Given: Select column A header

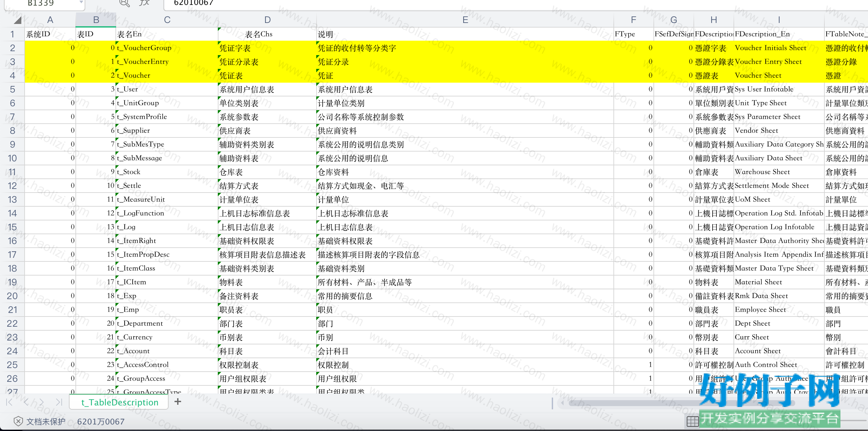Looking at the screenshot, I should [50, 20].
